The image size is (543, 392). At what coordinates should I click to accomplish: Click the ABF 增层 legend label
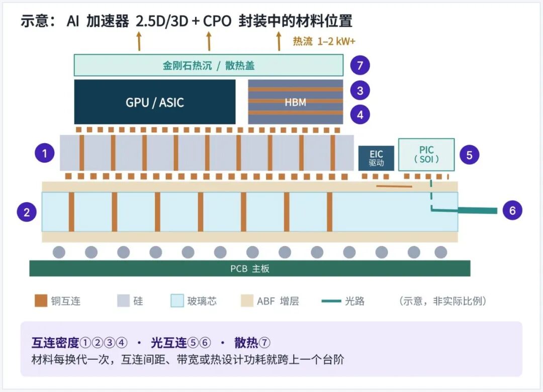pos(278,301)
